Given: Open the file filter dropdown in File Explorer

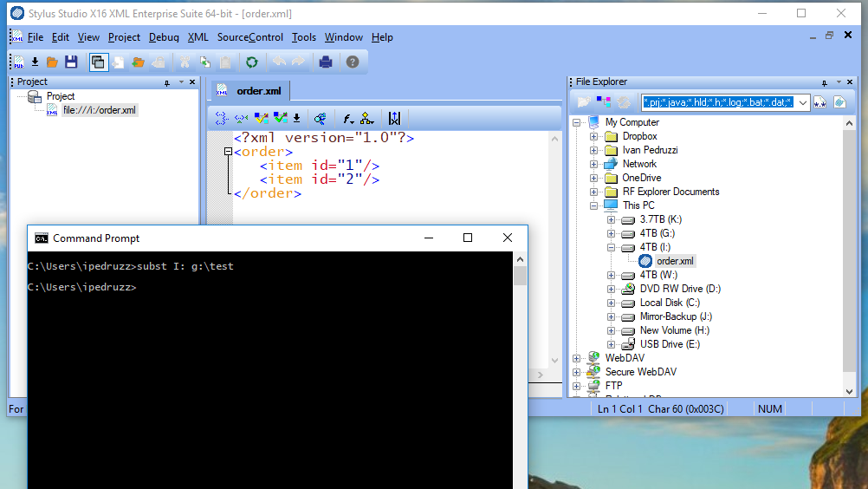Looking at the screenshot, I should coord(801,102).
